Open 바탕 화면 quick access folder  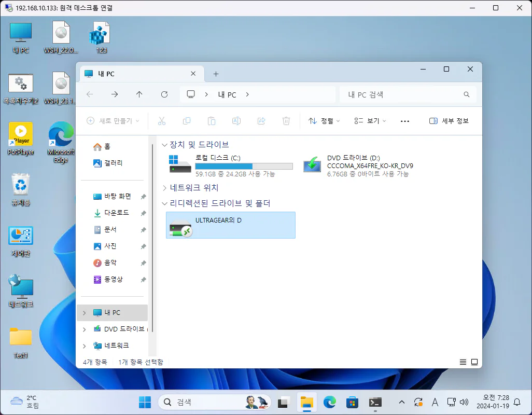tap(113, 197)
